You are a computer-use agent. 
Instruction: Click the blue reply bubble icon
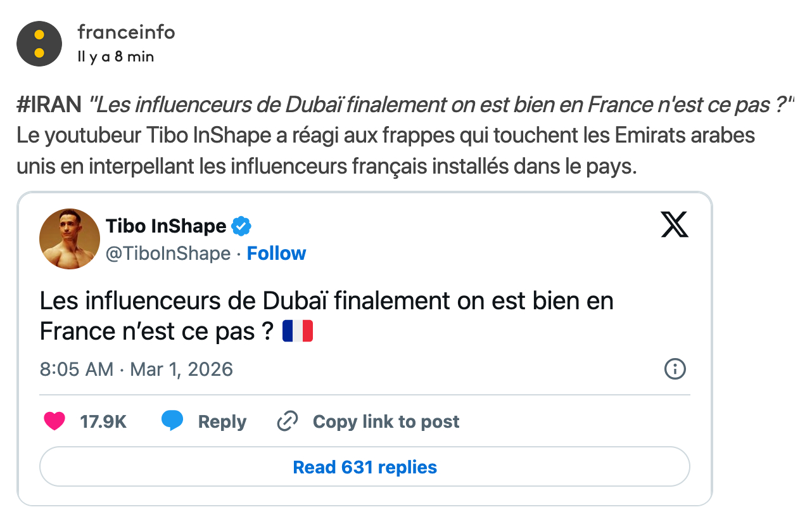(172, 421)
